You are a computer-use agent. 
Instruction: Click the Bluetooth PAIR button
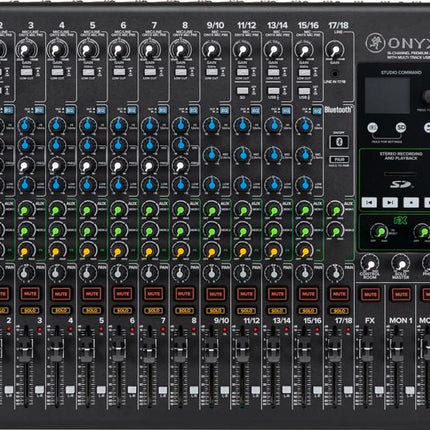click(x=339, y=159)
